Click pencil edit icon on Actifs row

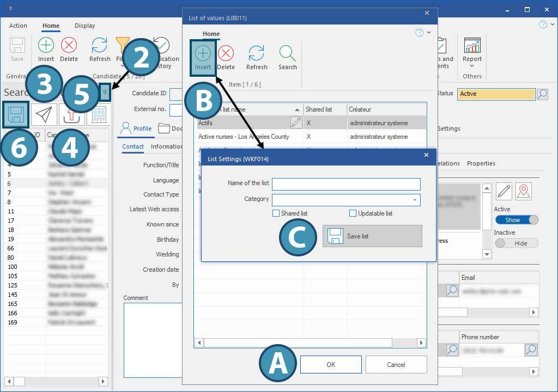pos(296,122)
